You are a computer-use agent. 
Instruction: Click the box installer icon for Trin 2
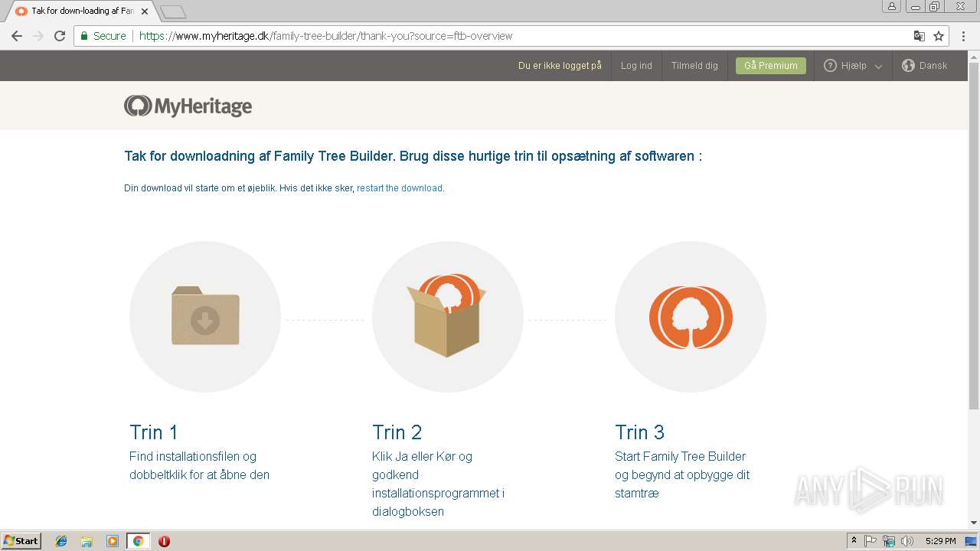coord(447,315)
